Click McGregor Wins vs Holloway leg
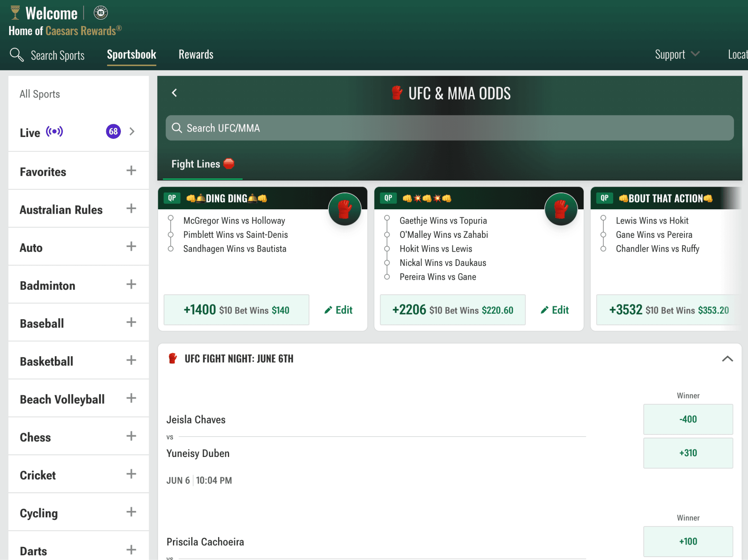This screenshot has width=748, height=560. pyautogui.click(x=234, y=221)
